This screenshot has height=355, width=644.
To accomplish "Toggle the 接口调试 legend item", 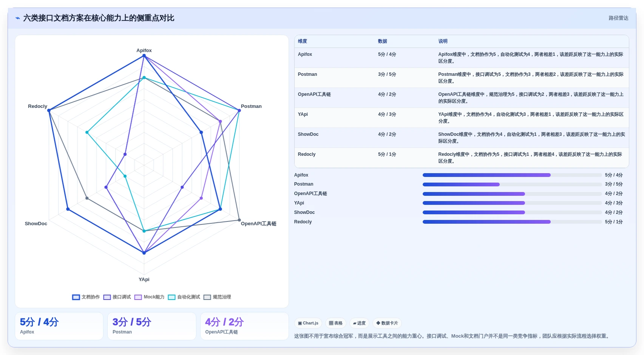I will (117, 297).
